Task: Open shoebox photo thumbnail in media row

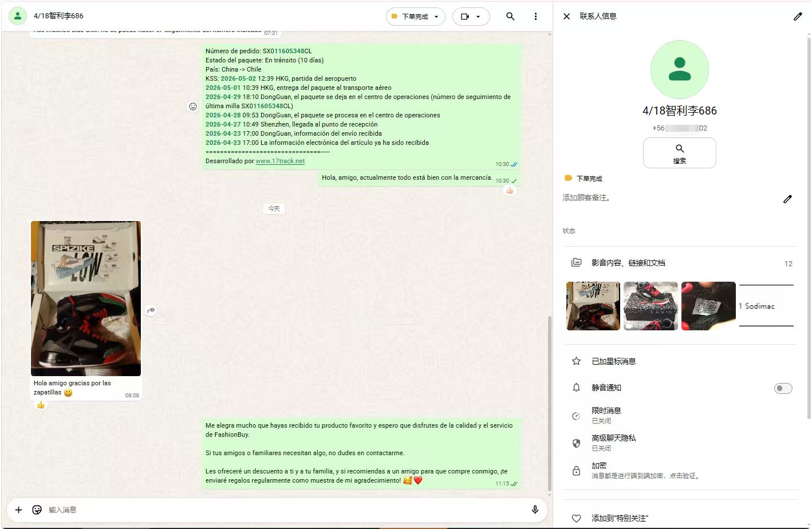Action: (593, 306)
